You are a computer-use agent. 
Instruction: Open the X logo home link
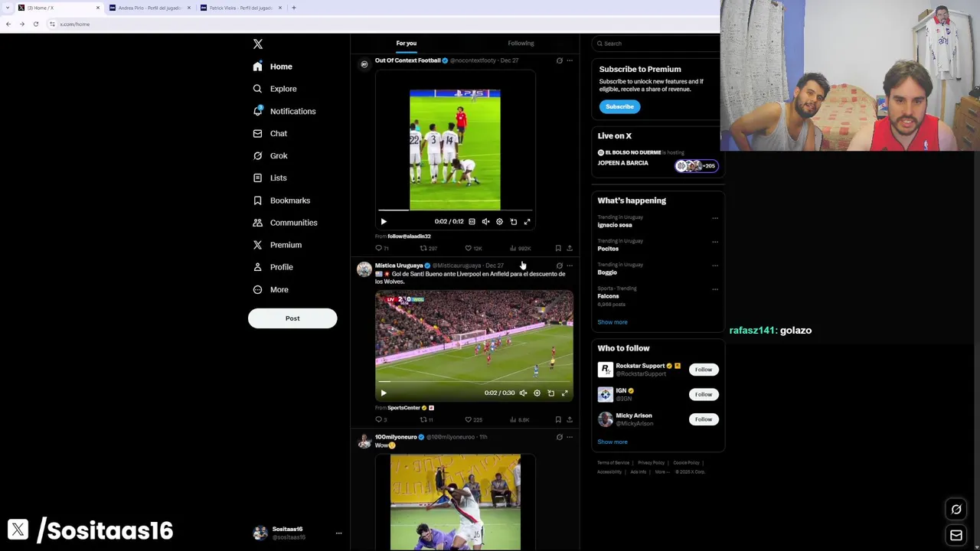click(x=258, y=44)
